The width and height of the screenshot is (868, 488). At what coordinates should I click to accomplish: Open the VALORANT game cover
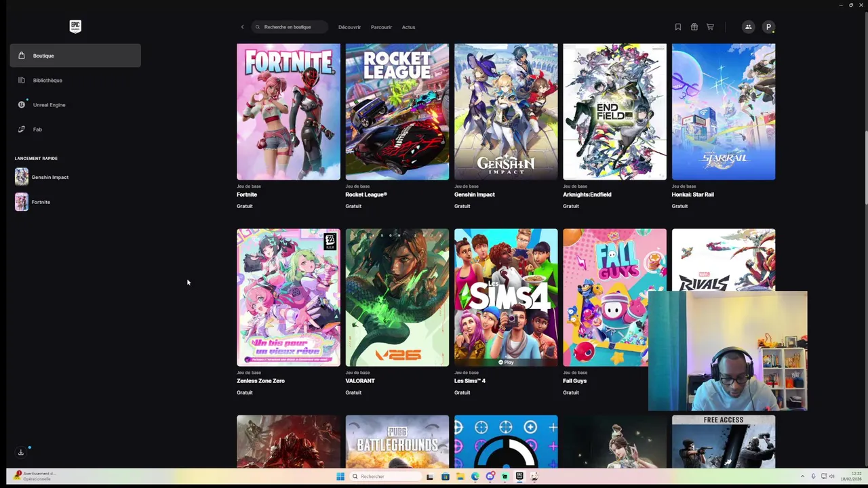point(397,298)
